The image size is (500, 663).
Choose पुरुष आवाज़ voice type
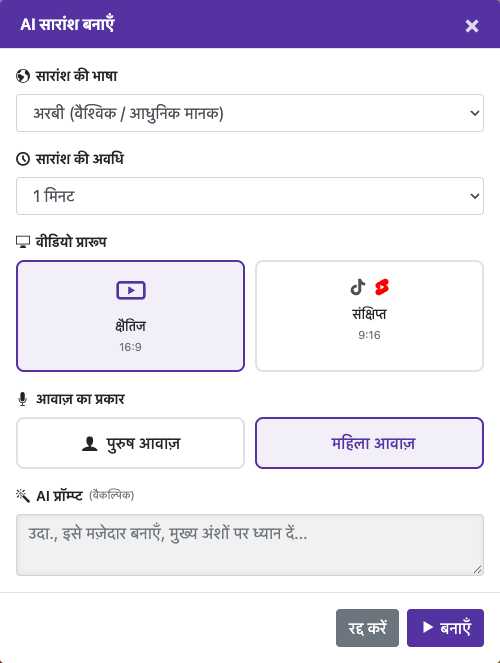point(131,443)
